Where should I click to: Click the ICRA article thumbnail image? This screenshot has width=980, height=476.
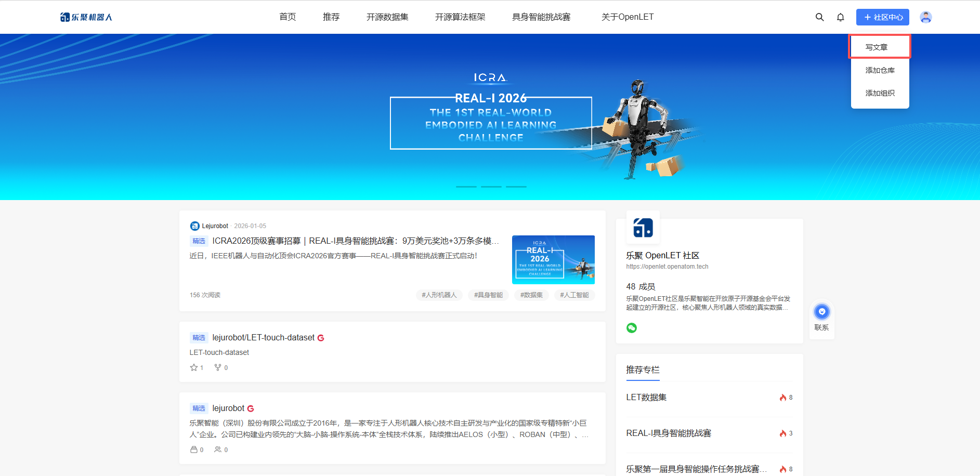553,260
